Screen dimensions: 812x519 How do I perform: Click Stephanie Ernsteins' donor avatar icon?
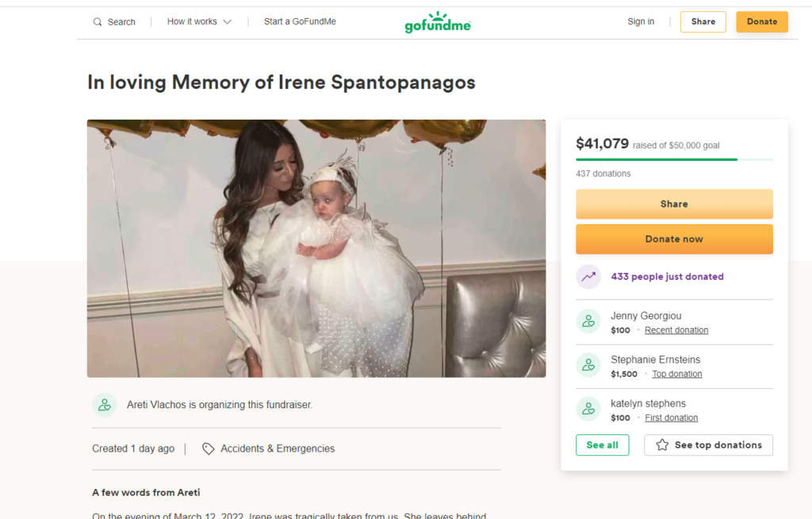(588, 365)
